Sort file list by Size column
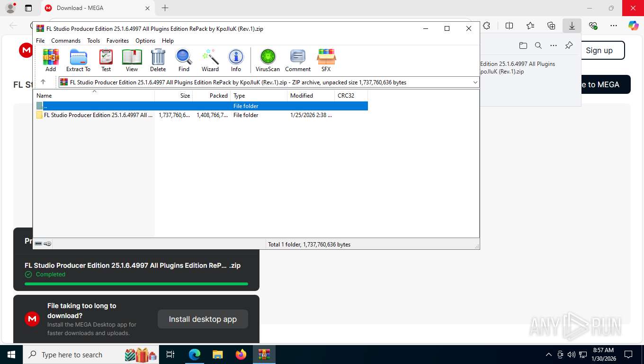The image size is (644, 364). click(174, 96)
